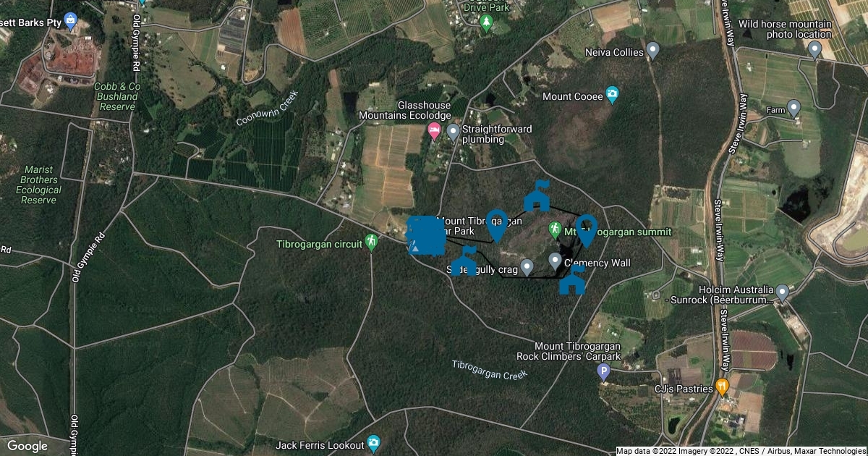Select the Neiva Collies location pin
The image size is (868, 456).
tap(653, 51)
